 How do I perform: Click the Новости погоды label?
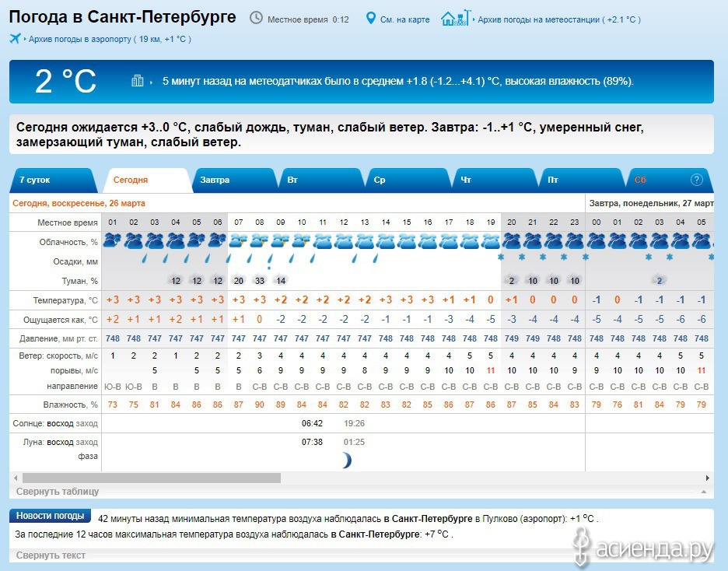pos(50,516)
